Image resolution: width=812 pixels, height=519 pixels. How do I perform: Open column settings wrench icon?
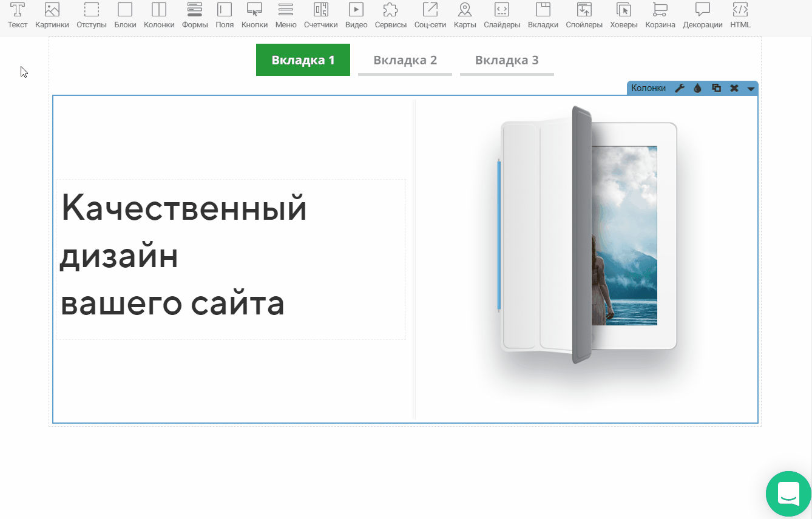click(680, 89)
